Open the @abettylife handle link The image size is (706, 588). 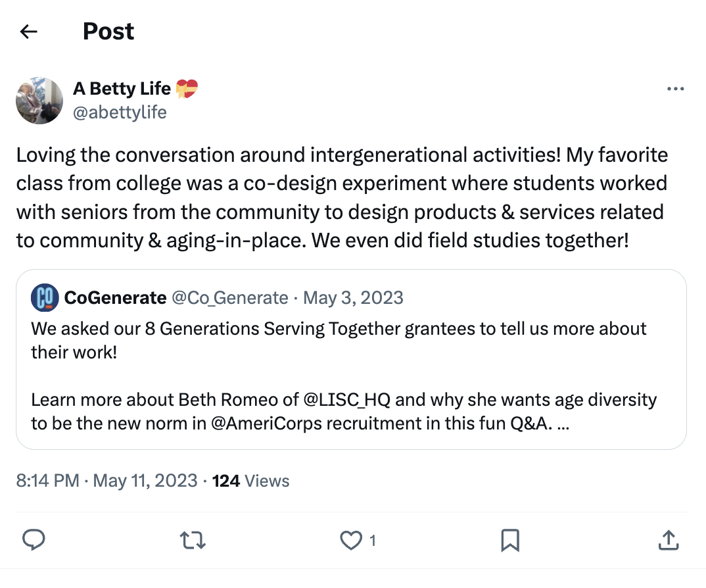coord(120,112)
